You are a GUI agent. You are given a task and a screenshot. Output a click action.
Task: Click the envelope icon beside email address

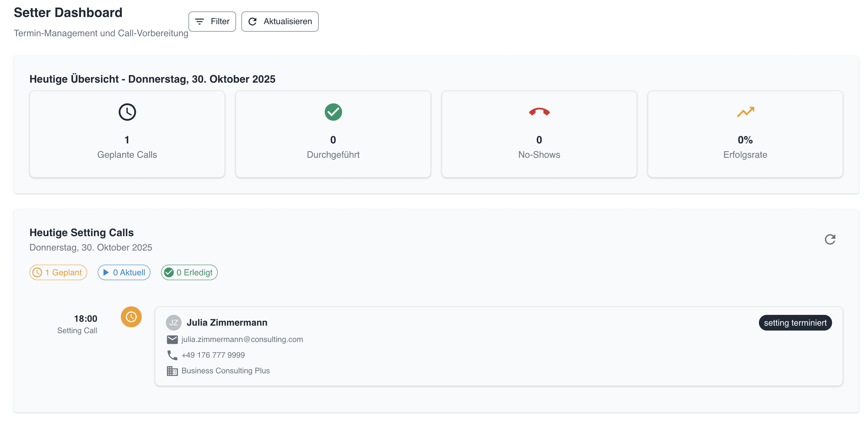pos(172,339)
